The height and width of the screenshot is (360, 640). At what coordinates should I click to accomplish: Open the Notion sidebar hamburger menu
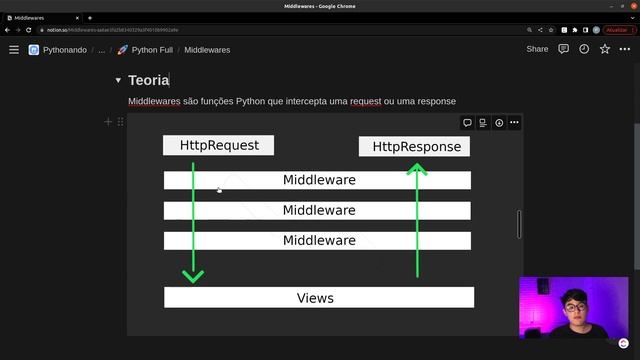click(14, 50)
